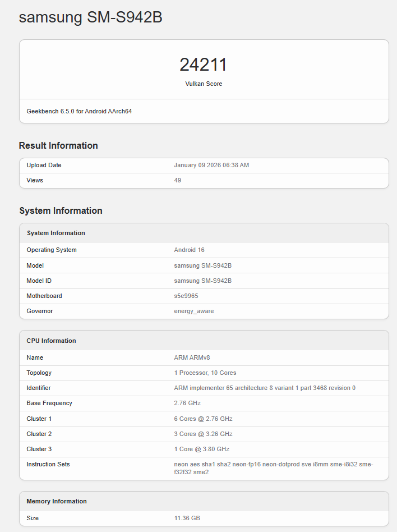Image resolution: width=397 pixels, height=532 pixels.
Task: Click the CPU Information table header
Action: pyautogui.click(x=51, y=341)
